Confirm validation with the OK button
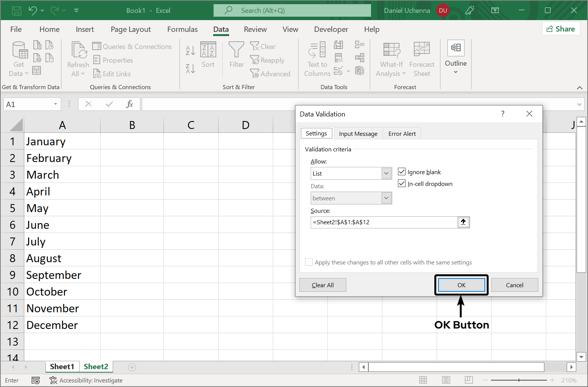This screenshot has height=387, width=588. click(x=461, y=285)
